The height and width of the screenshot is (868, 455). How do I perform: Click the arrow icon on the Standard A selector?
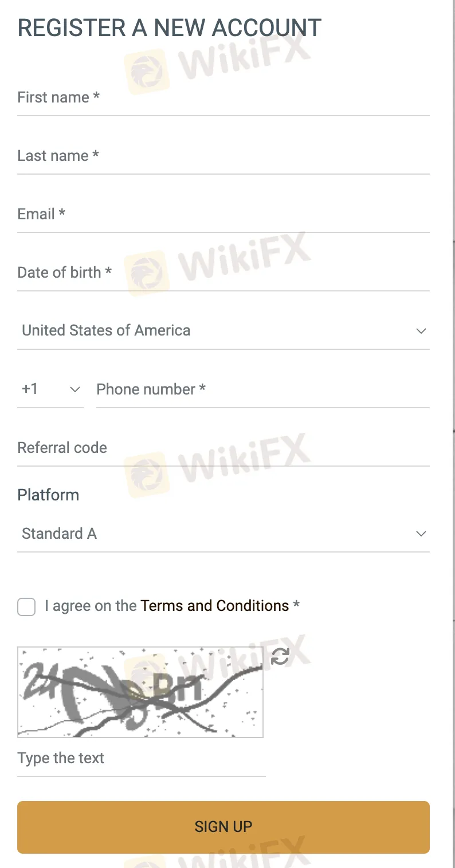(421, 534)
